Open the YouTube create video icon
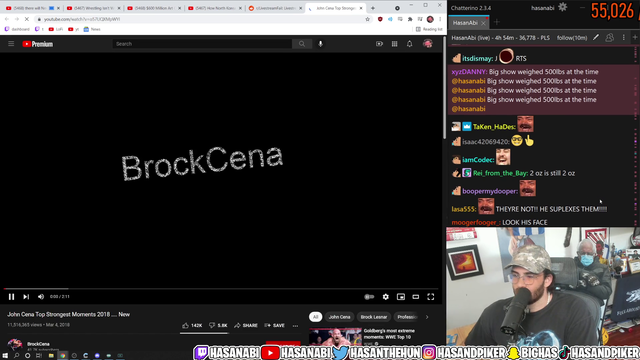The height and width of the screenshot is (360, 640). pyautogui.click(x=379, y=44)
